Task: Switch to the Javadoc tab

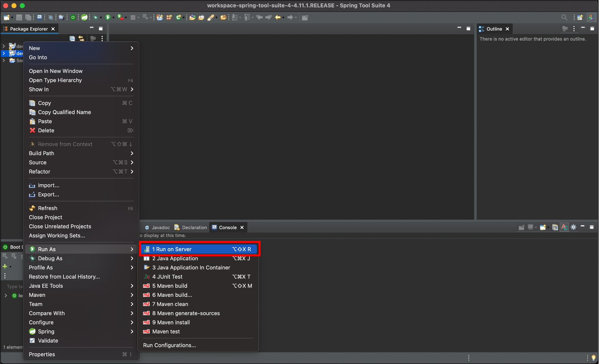Action: (x=157, y=227)
